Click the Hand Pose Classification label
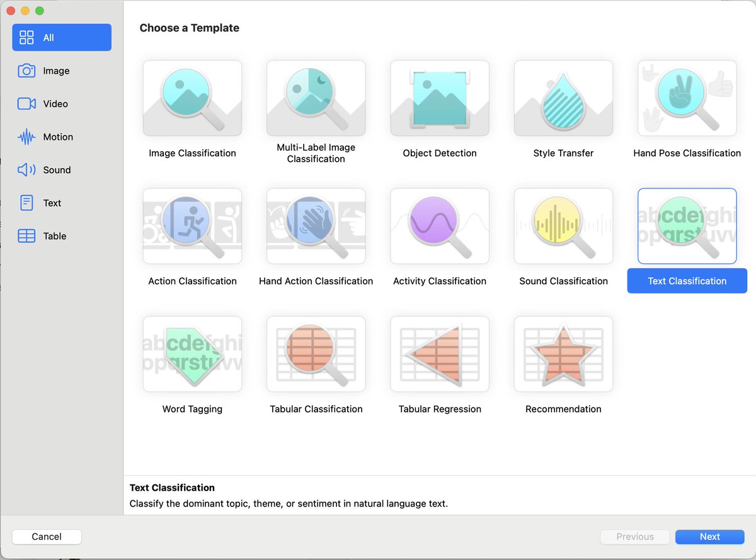Image resolution: width=756 pixels, height=560 pixels. (x=687, y=153)
